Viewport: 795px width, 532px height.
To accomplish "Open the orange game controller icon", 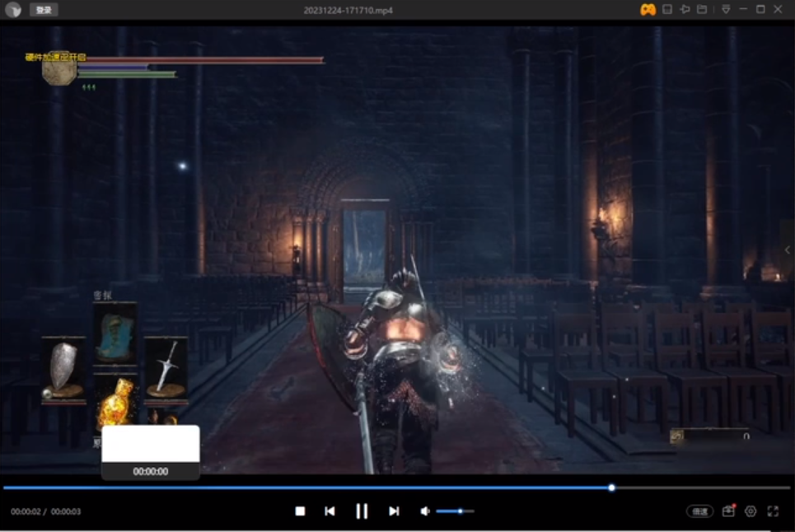I will 648,10.
